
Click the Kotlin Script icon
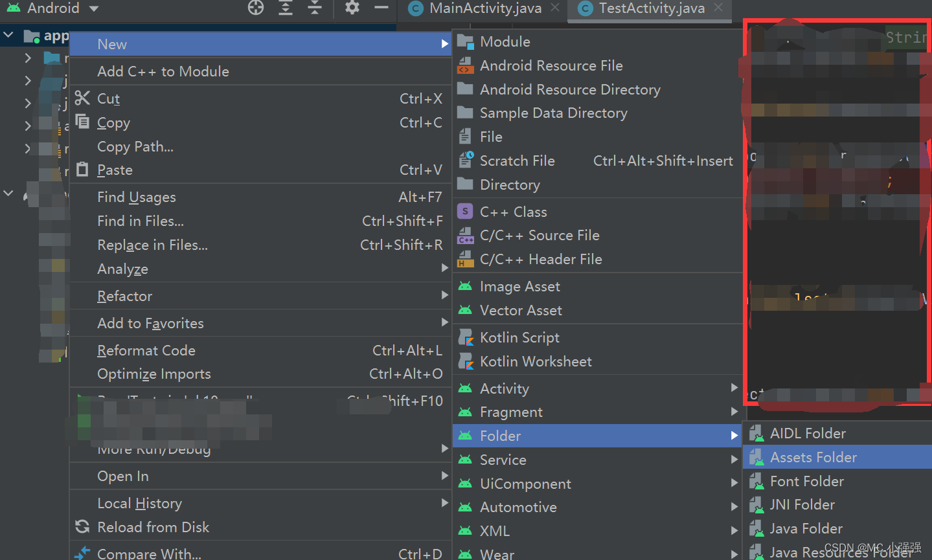pyautogui.click(x=466, y=337)
